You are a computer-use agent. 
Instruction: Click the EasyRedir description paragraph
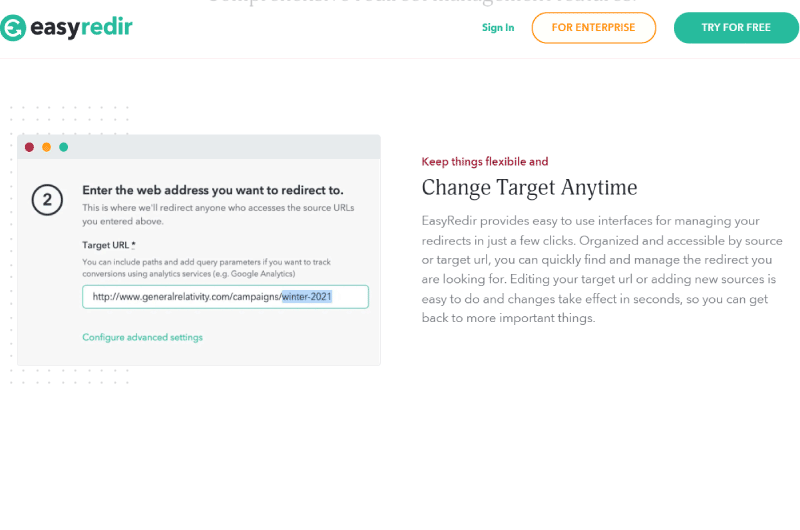(x=602, y=269)
